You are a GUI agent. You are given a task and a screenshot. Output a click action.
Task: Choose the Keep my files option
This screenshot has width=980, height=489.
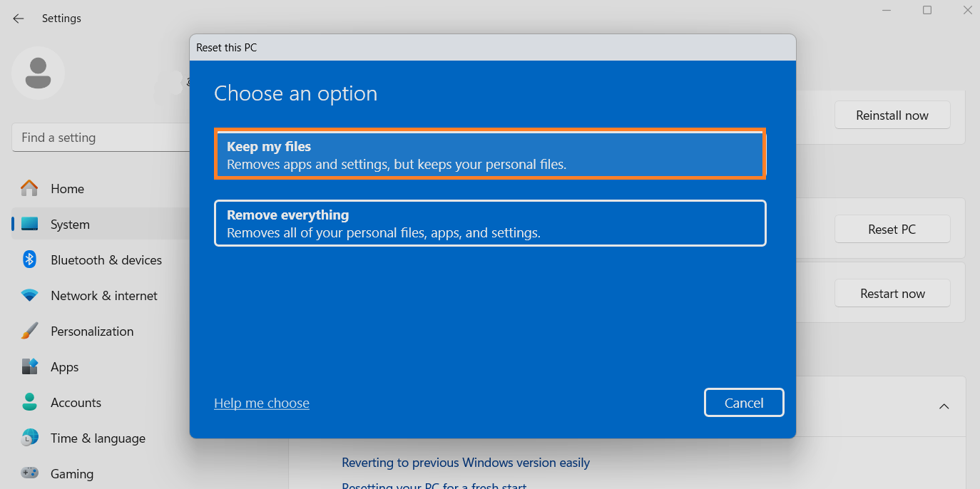tap(490, 155)
